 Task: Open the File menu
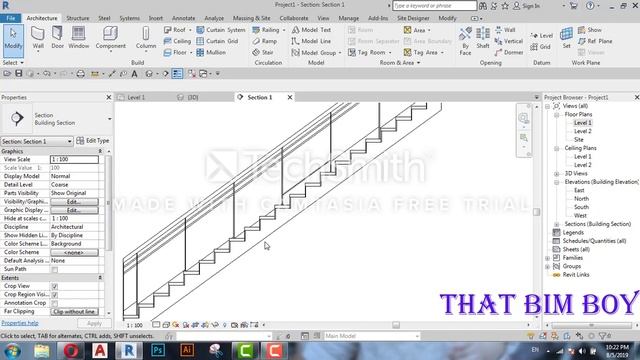[x=11, y=18]
